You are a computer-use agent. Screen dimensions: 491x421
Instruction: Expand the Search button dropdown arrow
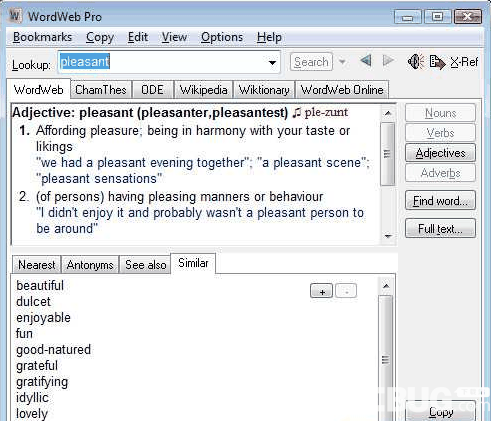[342, 62]
